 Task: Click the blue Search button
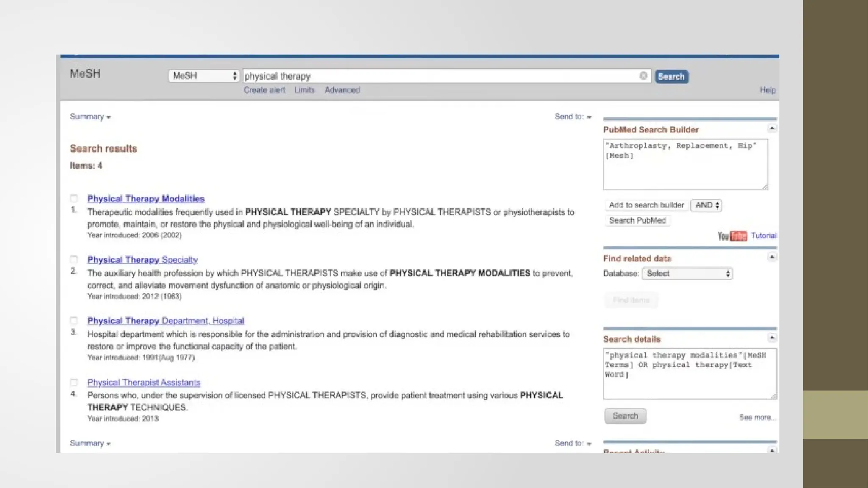tap(671, 77)
